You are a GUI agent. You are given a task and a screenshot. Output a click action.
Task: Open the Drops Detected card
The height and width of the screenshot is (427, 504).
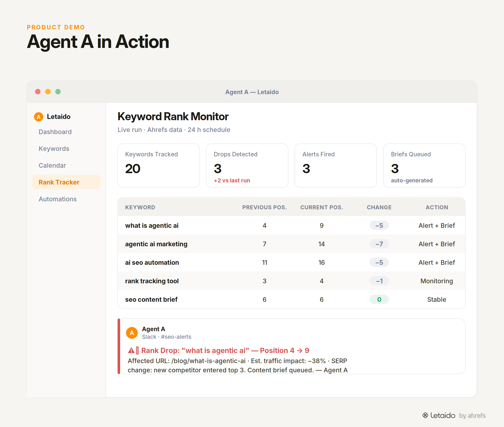pos(247,166)
